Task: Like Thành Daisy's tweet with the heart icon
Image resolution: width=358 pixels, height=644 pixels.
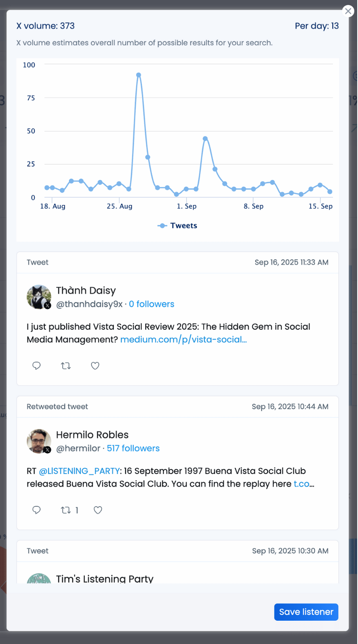Action: tap(95, 366)
